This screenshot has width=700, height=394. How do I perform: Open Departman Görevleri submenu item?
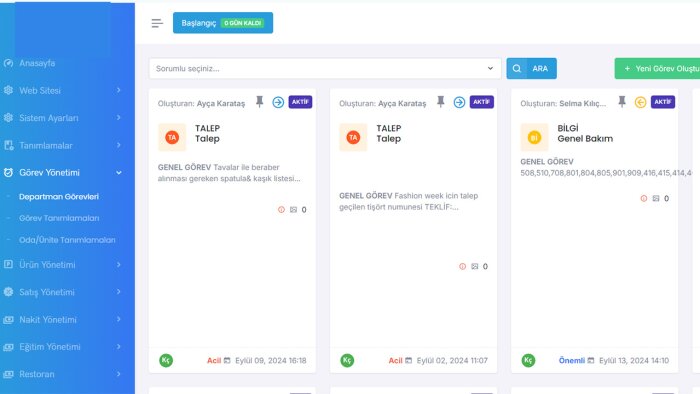[x=58, y=196]
